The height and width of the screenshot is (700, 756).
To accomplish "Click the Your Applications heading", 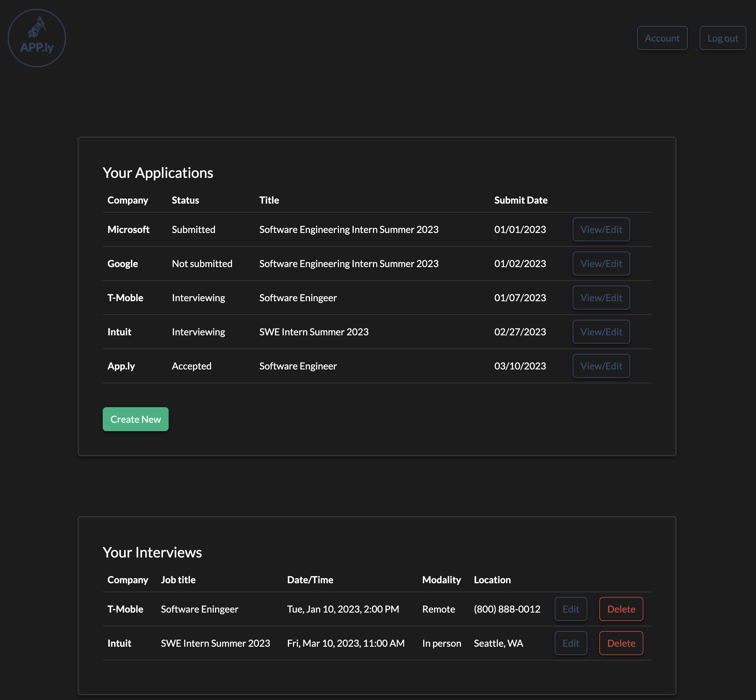I will pos(158,173).
